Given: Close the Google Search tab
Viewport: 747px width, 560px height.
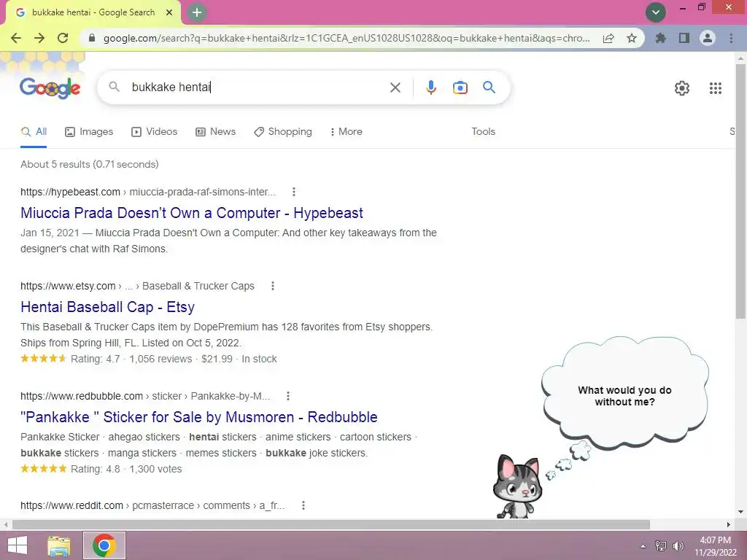Looking at the screenshot, I should (169, 13).
